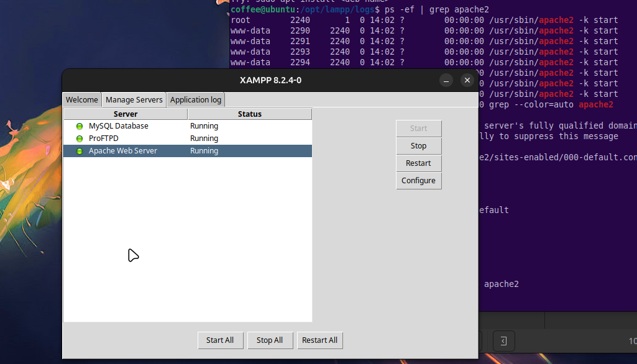The image size is (637, 364).
Task: Click the Apache Web Server green status light
Action: (x=80, y=151)
